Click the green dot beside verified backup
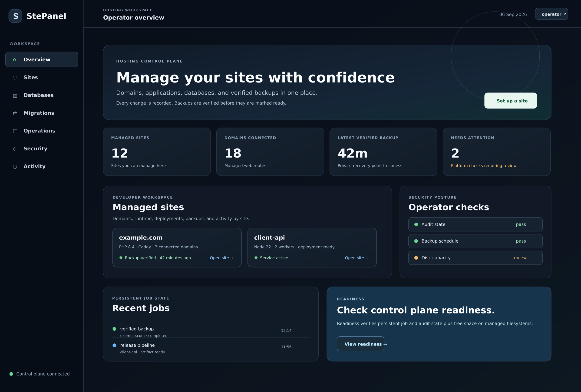The image size is (581, 392). point(114,329)
